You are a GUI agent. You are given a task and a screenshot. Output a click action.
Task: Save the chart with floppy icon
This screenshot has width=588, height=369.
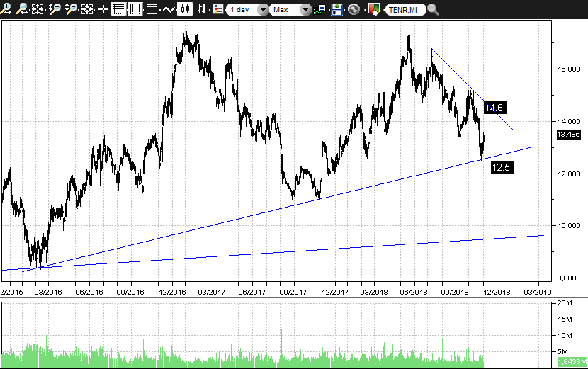[x=337, y=9]
